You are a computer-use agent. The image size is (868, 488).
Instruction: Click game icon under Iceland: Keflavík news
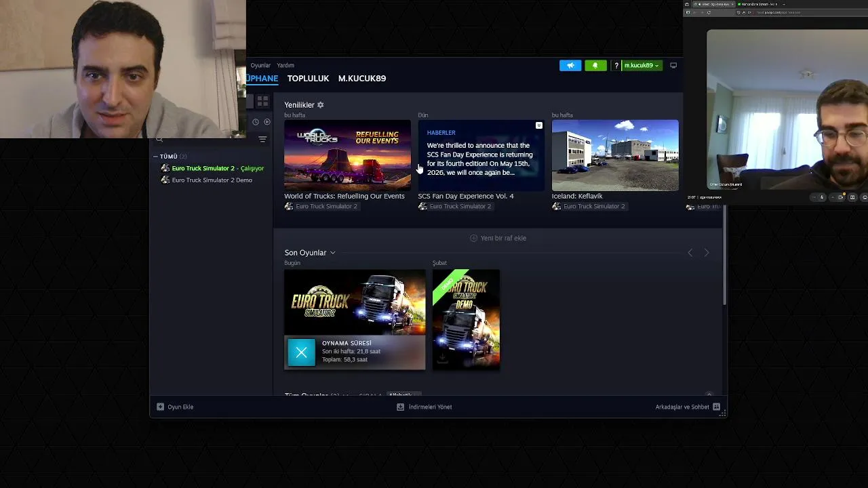click(557, 206)
